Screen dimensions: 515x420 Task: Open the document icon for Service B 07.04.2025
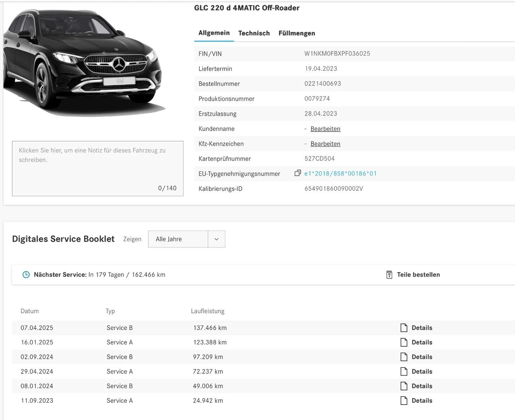coord(404,328)
